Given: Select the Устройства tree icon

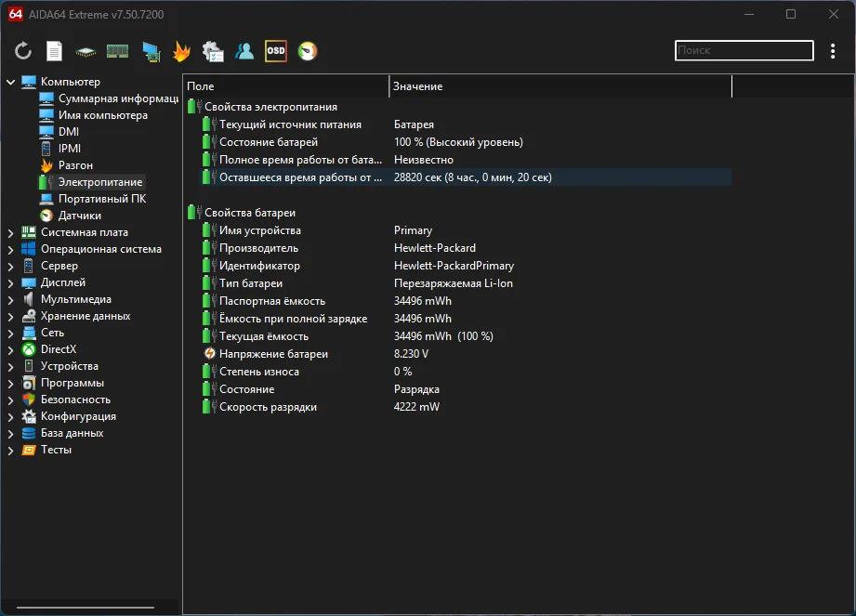Looking at the screenshot, I should (x=29, y=366).
